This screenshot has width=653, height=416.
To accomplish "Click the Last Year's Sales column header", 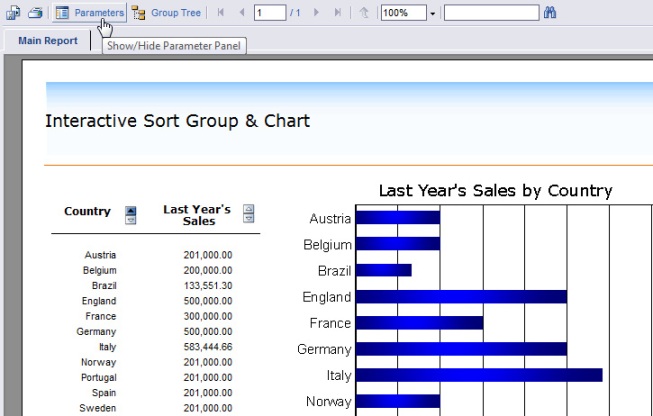I will pyautogui.click(x=197, y=215).
